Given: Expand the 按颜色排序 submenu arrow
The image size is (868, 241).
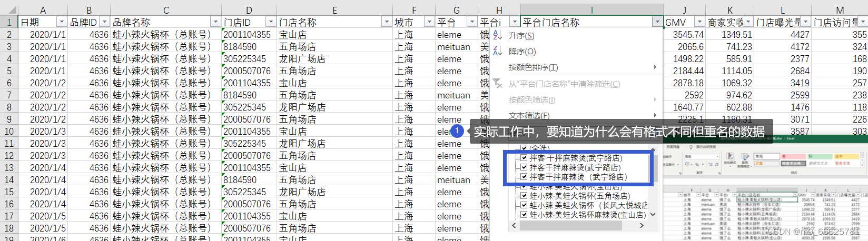Looking at the screenshot, I should (655, 67).
